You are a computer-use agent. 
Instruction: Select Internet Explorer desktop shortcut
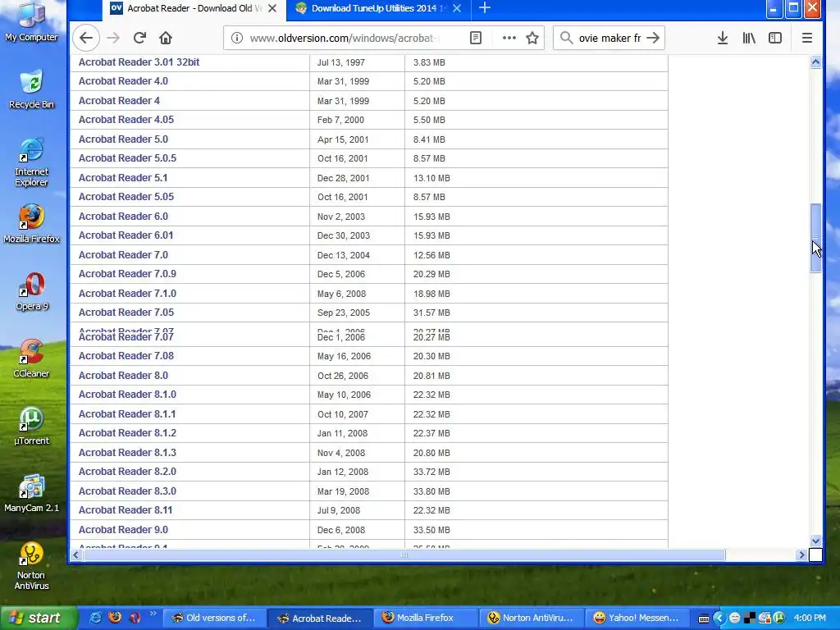coord(31,162)
